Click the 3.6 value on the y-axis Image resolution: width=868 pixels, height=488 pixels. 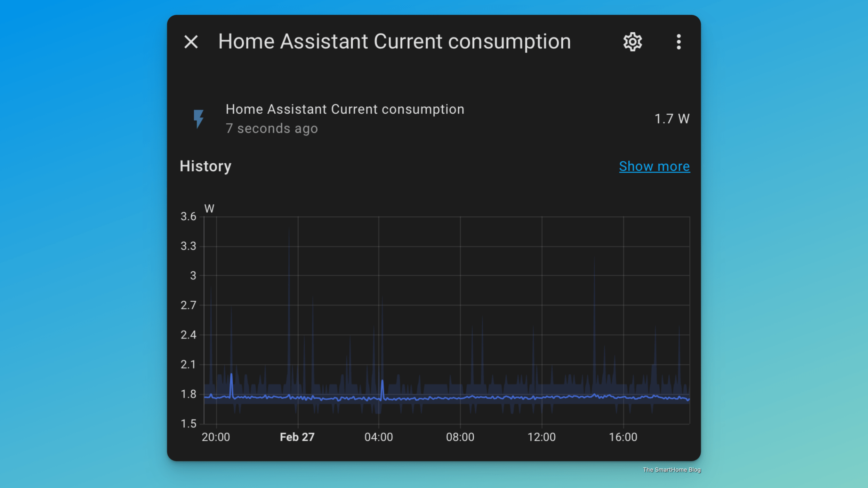click(x=187, y=216)
